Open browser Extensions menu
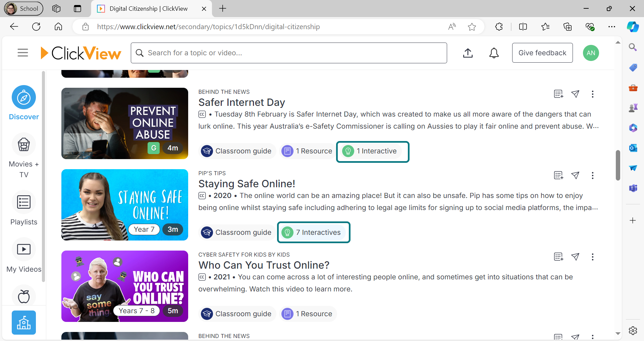Screen dimensions: 644x341 pyautogui.click(x=499, y=27)
